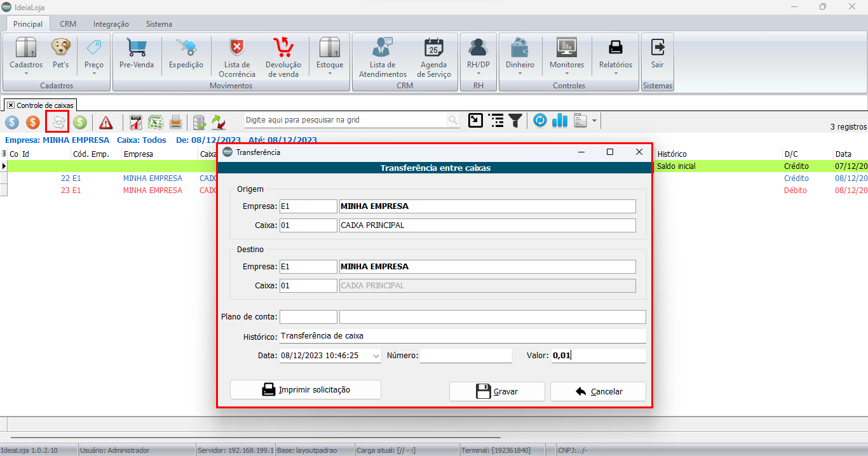The height and width of the screenshot is (456, 868).
Task: Export grid to Excel icon
Action: 156,122
